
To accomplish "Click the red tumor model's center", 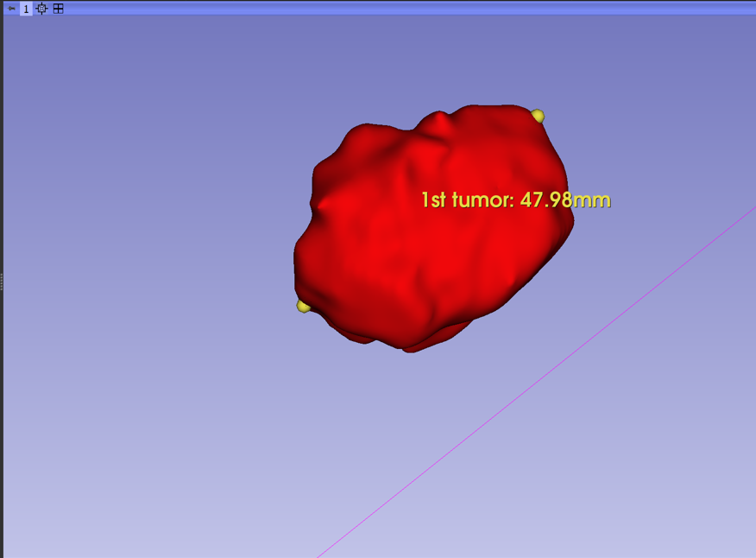I will pos(434,227).
